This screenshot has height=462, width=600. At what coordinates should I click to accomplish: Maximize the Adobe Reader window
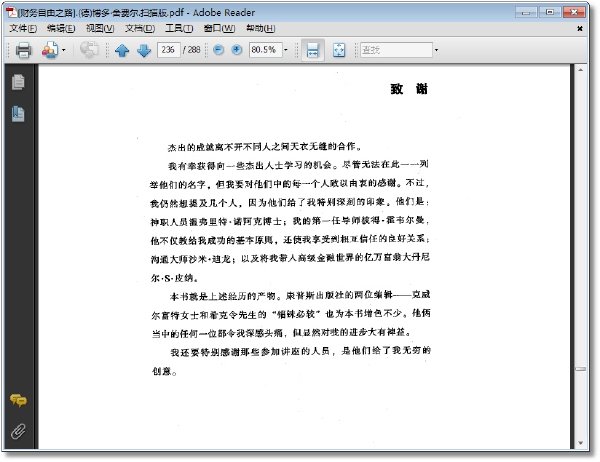[550, 12]
